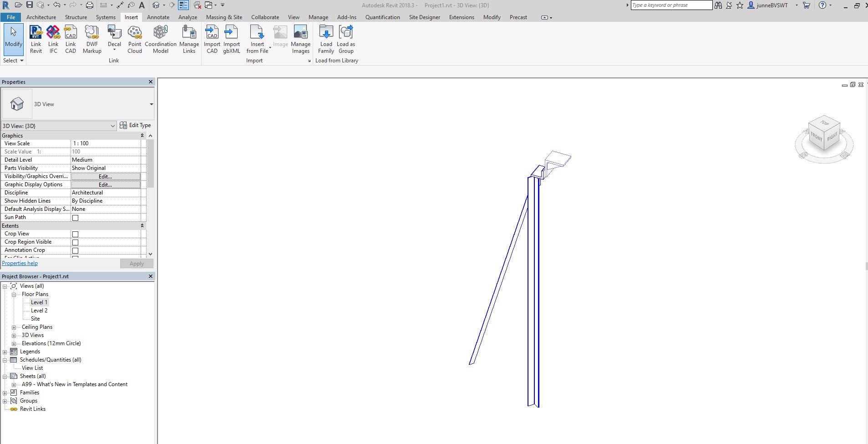Collapse the Floor Plans branch
This screenshot has height=444, width=868.
point(14,294)
